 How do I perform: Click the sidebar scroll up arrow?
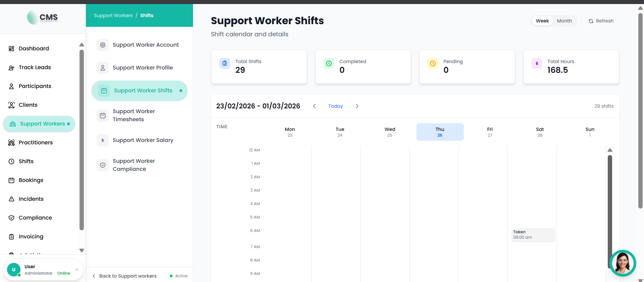pos(82,45)
